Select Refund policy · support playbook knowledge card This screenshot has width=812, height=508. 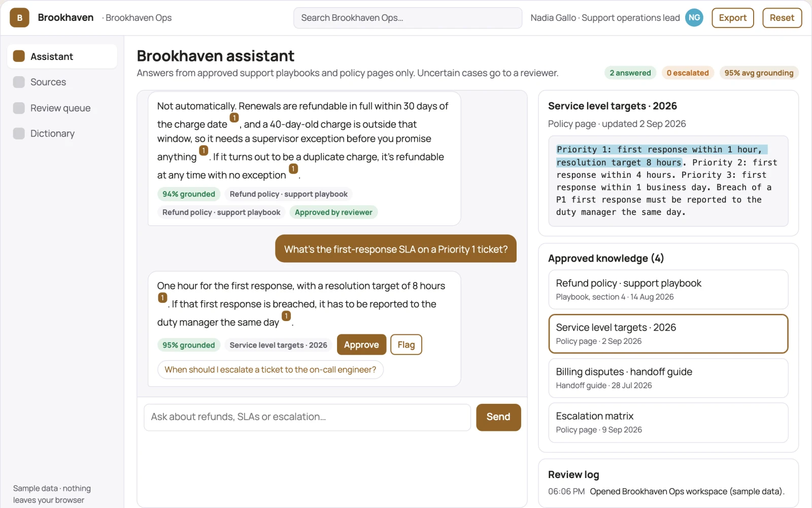(x=668, y=290)
